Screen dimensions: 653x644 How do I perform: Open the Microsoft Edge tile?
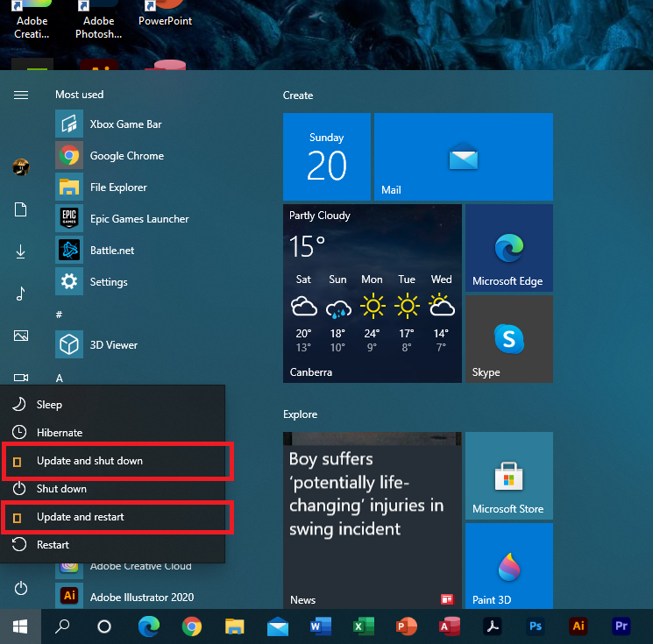click(x=509, y=248)
